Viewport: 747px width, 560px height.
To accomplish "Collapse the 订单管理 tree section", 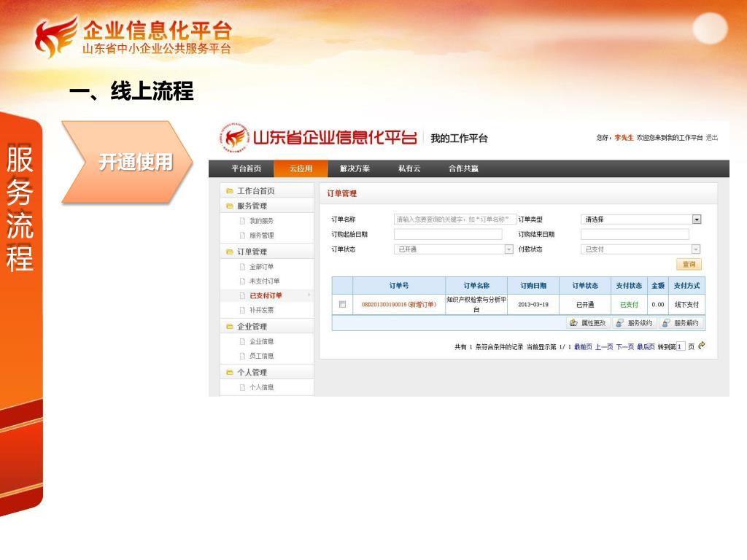I will click(x=267, y=252).
